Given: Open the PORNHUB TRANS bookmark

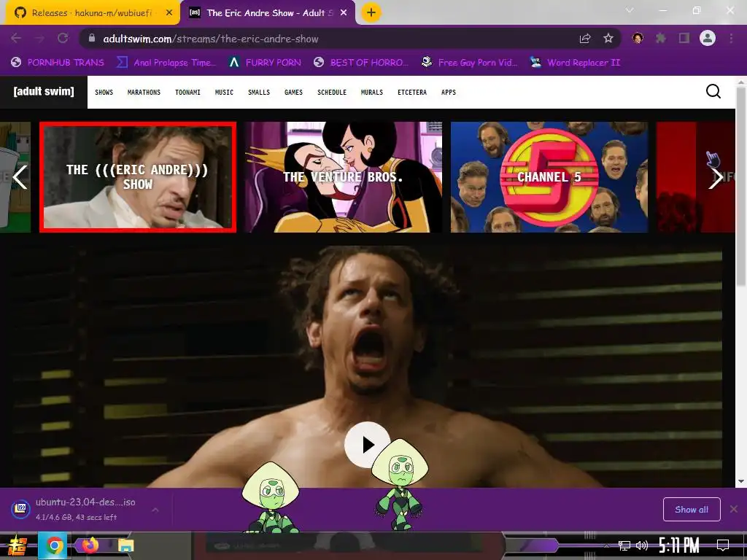Looking at the screenshot, I should click(57, 63).
